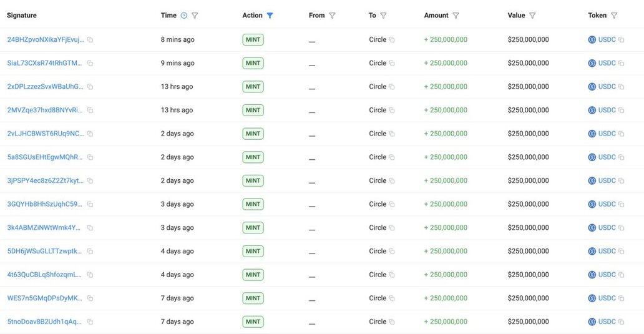Open the To column filter

pos(383,16)
